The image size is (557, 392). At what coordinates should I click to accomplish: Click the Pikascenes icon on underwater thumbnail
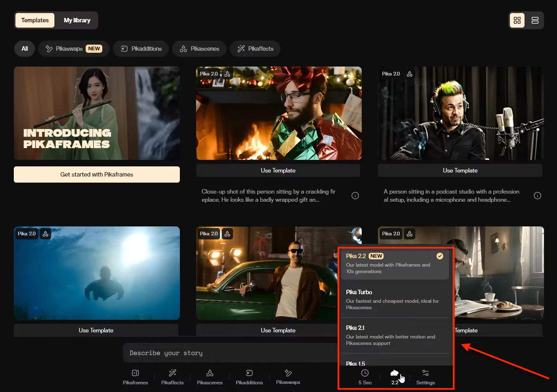[45, 234]
